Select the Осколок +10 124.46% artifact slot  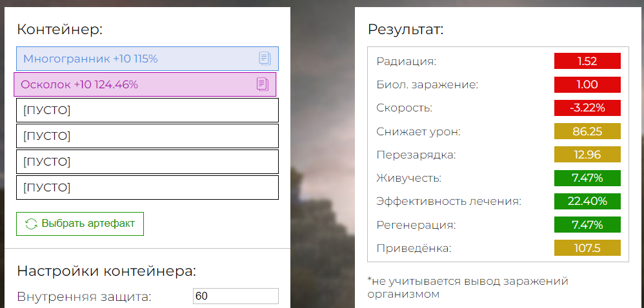click(145, 84)
